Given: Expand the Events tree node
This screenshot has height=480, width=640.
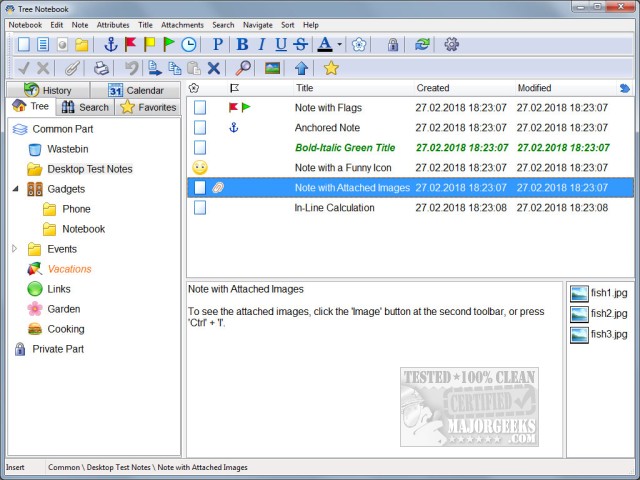Looking at the screenshot, I should (x=15, y=249).
